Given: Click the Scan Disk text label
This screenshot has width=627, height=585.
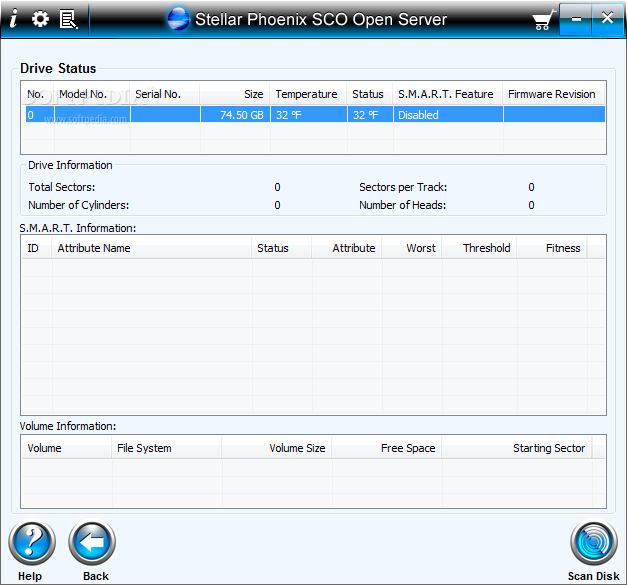Looking at the screenshot, I should pyautogui.click(x=594, y=576).
